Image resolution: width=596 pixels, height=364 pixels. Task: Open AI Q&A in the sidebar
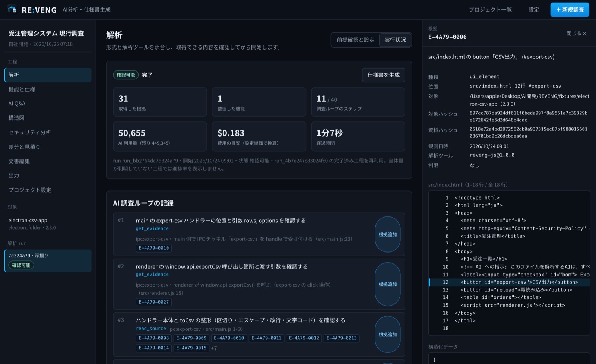coord(48,104)
